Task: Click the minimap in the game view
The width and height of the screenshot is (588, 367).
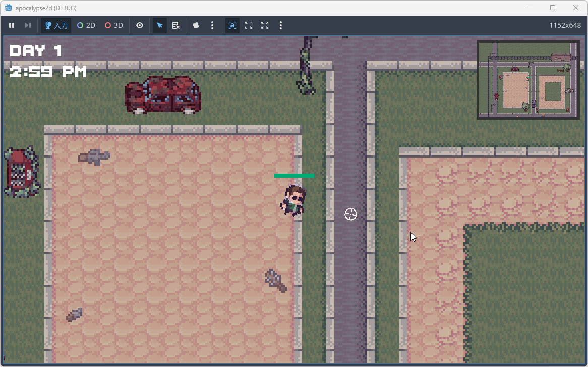Action: [x=528, y=80]
